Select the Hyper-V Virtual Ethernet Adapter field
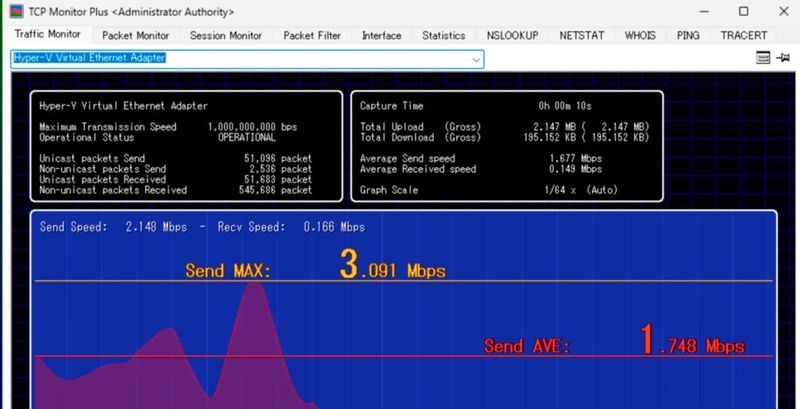800x409 pixels. (x=247, y=59)
